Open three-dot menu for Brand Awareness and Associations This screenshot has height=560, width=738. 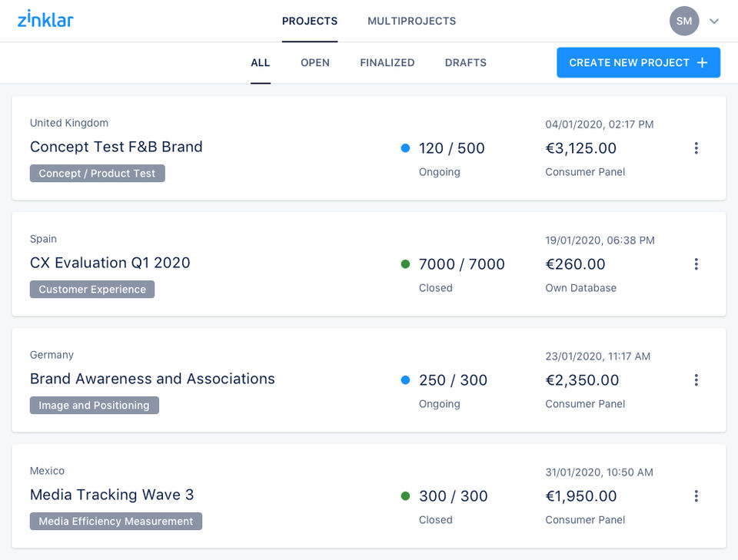pos(696,380)
